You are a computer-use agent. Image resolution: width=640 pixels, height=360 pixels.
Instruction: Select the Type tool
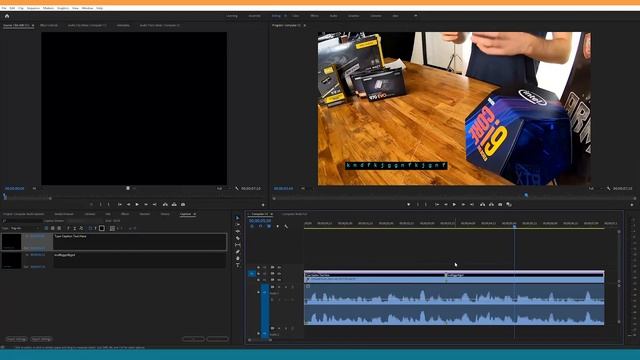tap(238, 265)
